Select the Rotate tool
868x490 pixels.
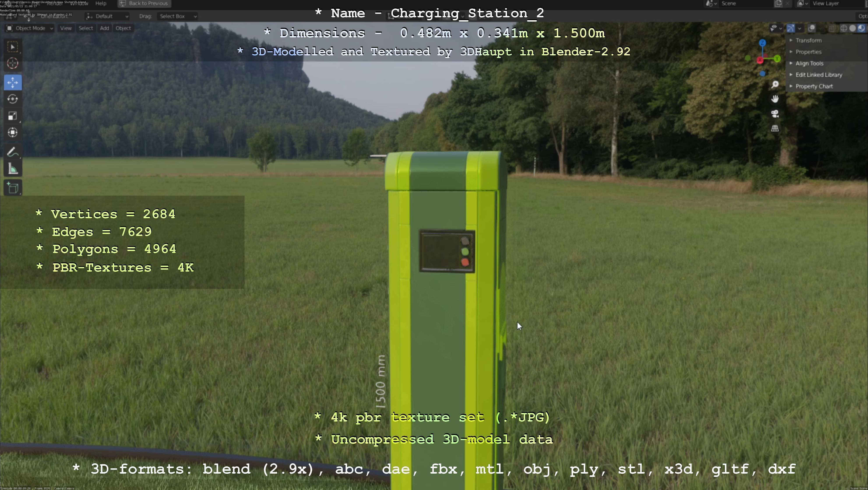(13, 99)
